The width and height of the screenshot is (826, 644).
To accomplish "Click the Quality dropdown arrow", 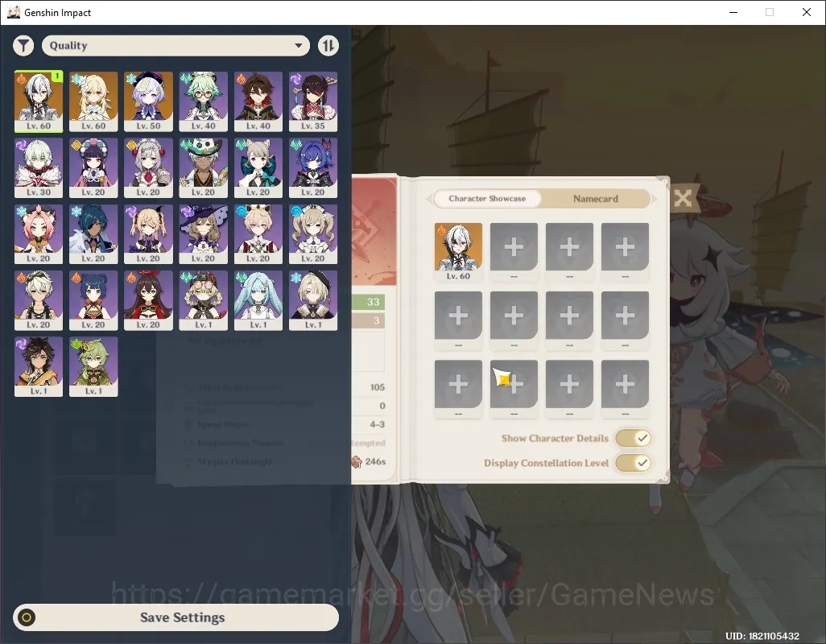I will click(298, 46).
